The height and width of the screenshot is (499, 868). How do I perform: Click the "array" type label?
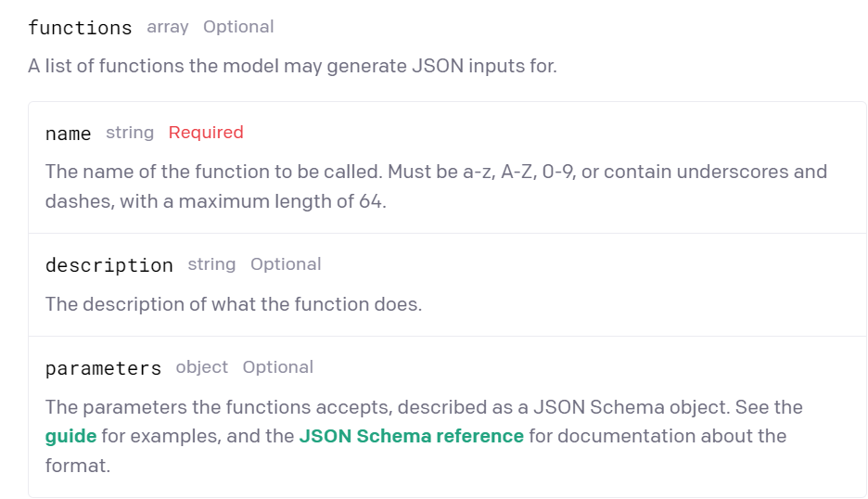coord(167,27)
